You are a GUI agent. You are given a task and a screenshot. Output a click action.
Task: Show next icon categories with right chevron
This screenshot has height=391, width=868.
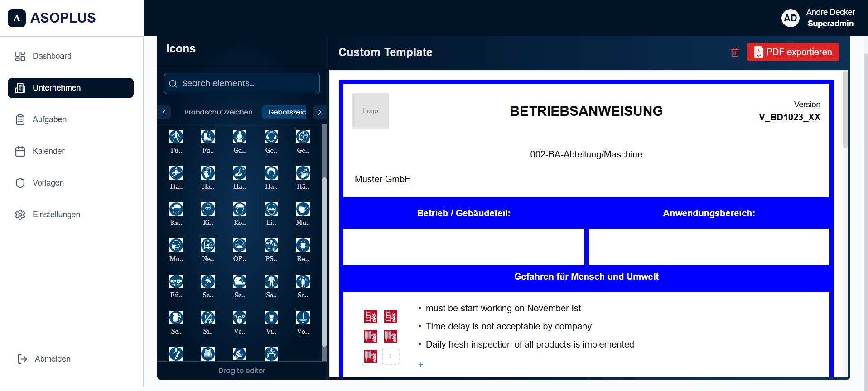tap(320, 112)
